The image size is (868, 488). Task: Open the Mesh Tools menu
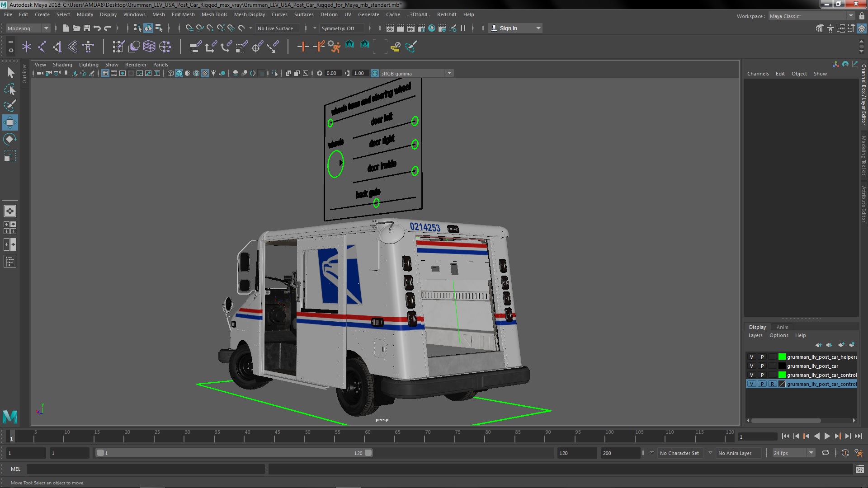click(214, 14)
